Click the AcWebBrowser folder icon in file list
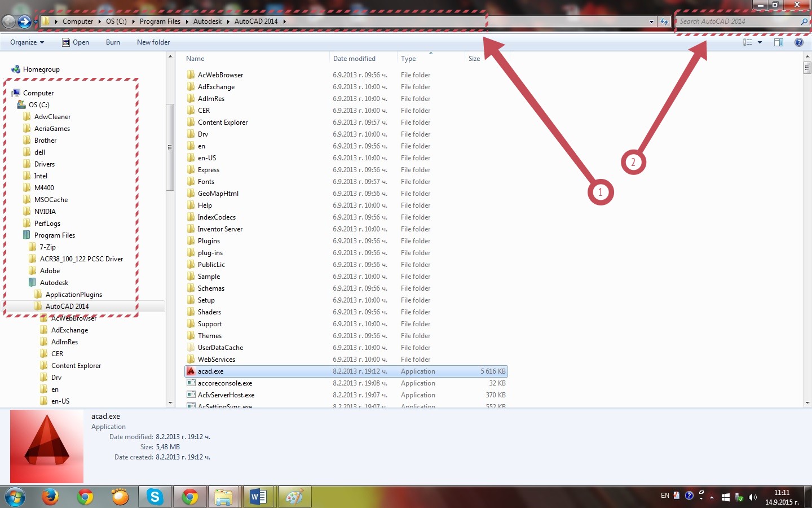 tap(191, 75)
